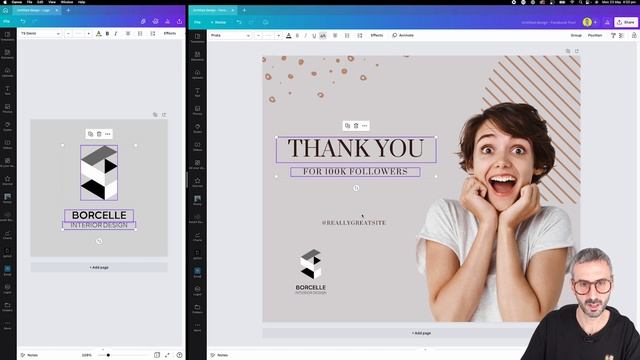Open the Logos panel in the left window sidebar
Viewport: 640px width, 360px height.
[x=7, y=289]
